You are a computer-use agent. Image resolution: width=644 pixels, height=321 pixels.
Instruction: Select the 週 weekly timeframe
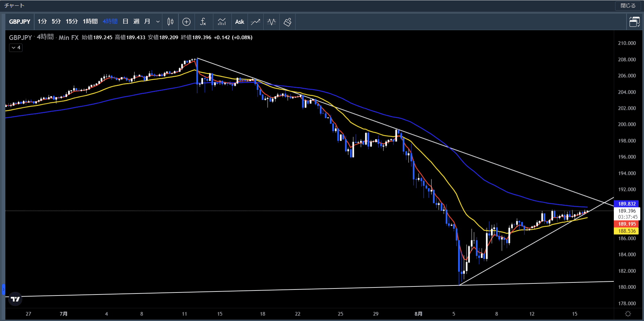click(136, 21)
